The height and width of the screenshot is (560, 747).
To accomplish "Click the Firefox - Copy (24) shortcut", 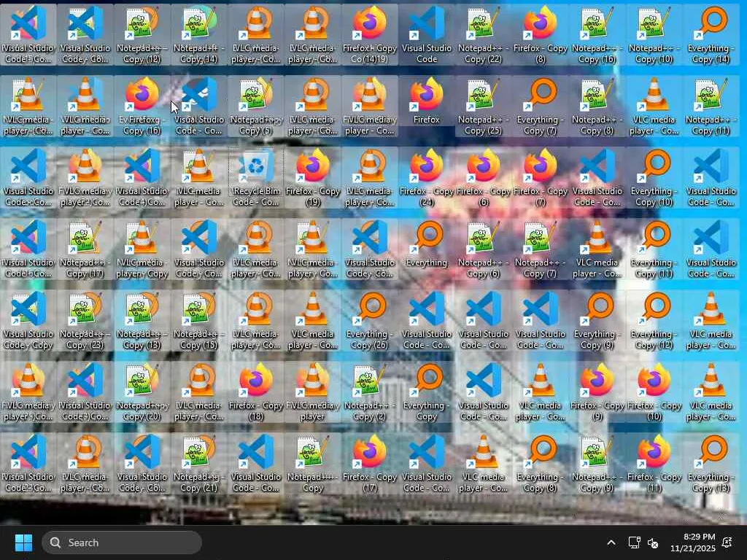I will (x=426, y=178).
